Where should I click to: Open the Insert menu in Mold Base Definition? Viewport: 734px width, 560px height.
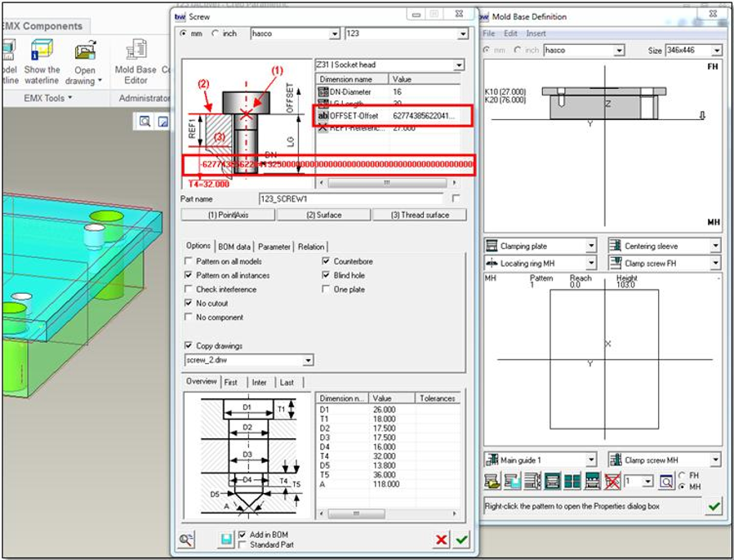point(536,33)
